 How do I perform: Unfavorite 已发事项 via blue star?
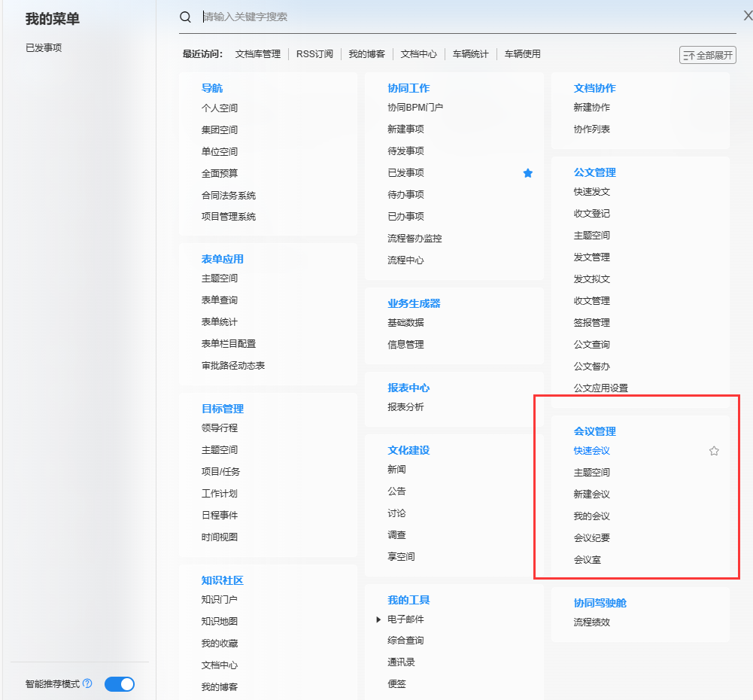527,173
